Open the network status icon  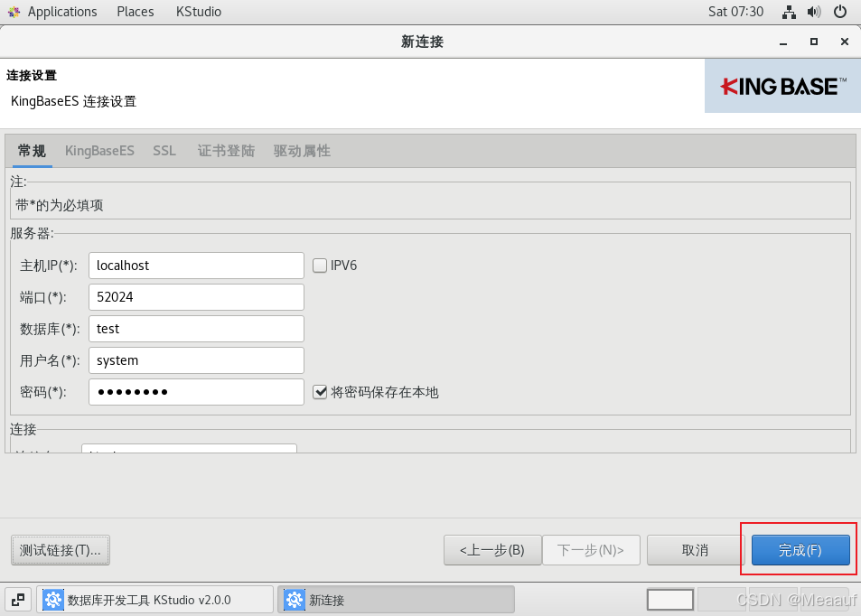pyautogui.click(x=789, y=12)
